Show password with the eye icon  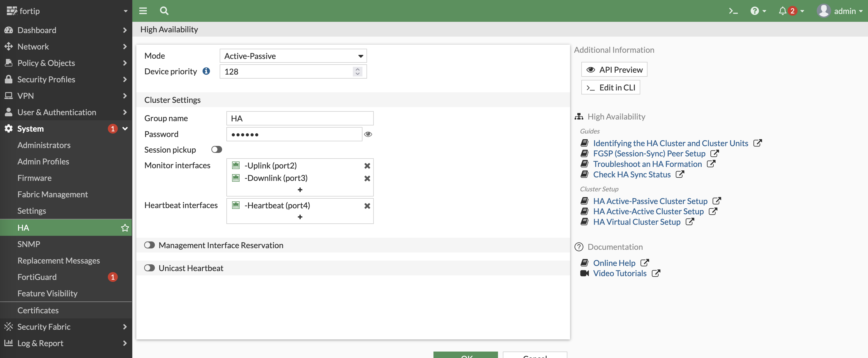(x=368, y=134)
